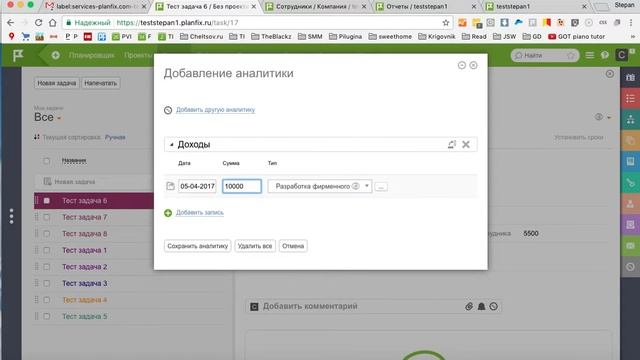
Task: Open the Разработка фирменного type dropdown
Action: (320, 186)
